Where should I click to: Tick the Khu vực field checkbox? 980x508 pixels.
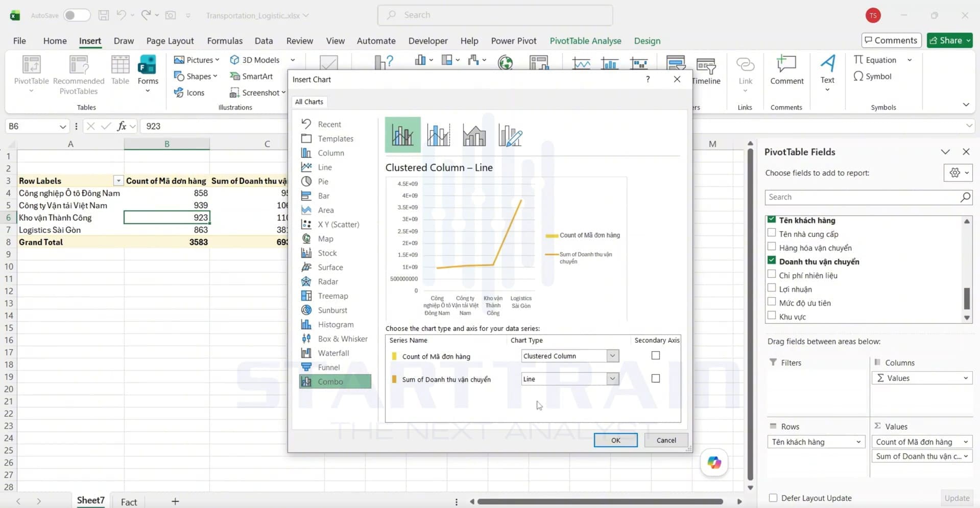[772, 316]
